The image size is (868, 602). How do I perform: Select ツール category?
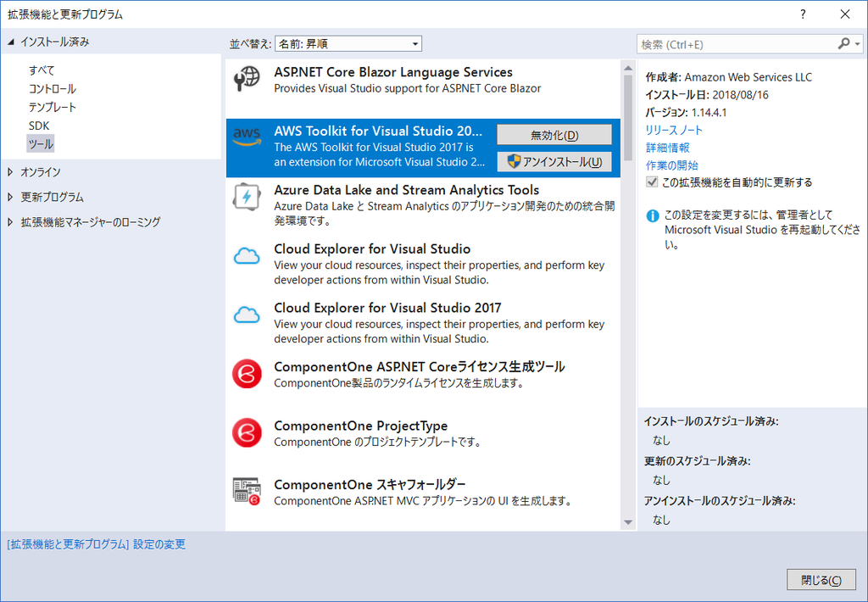[x=41, y=144]
